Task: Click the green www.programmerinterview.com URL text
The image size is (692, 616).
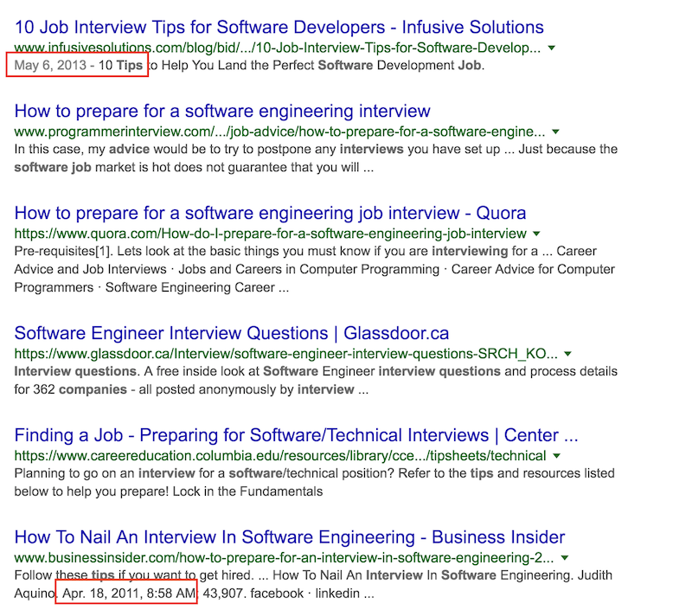Action: (279, 132)
